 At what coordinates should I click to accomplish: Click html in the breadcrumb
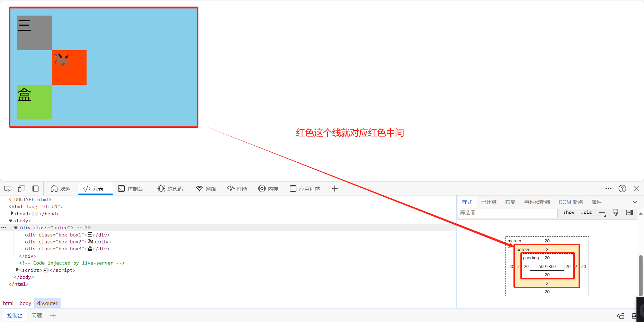click(8, 303)
